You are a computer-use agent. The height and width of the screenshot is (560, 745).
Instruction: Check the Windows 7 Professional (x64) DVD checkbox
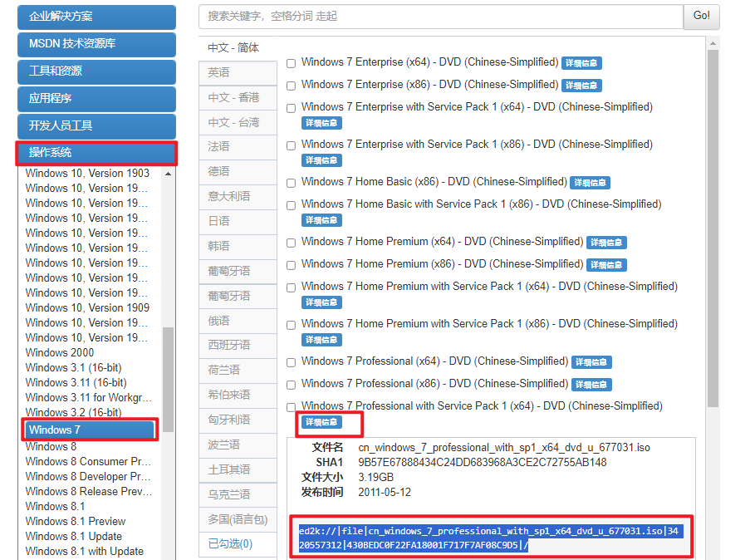point(290,362)
